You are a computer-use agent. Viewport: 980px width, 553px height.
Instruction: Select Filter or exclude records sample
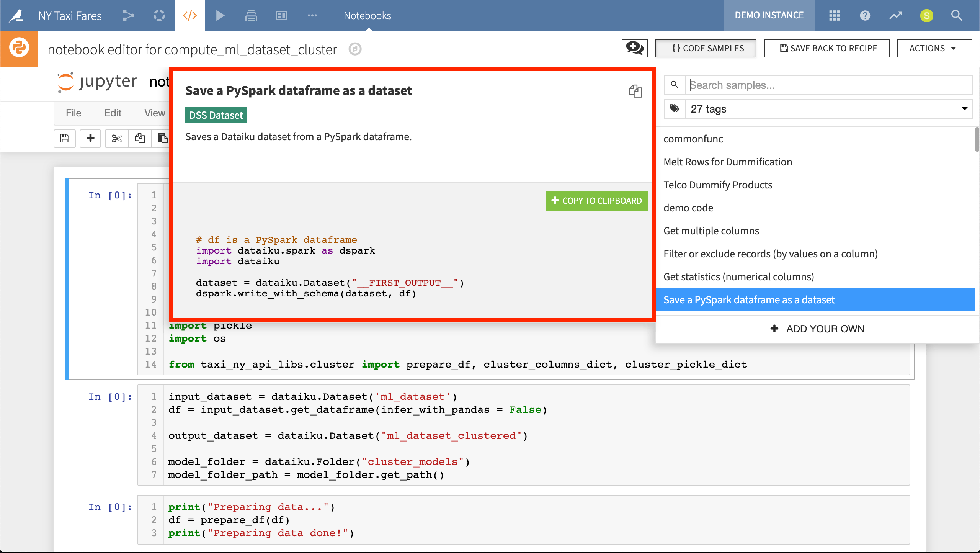pyautogui.click(x=815, y=254)
